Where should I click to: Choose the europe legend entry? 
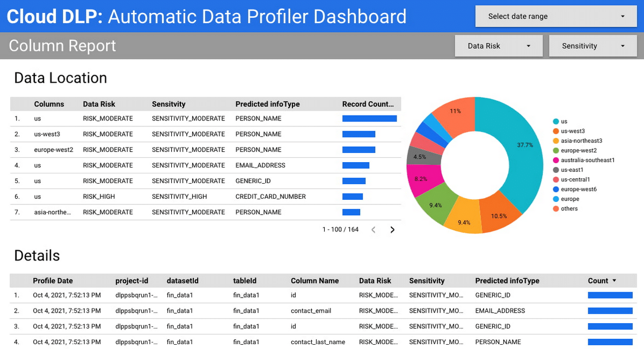click(x=566, y=199)
